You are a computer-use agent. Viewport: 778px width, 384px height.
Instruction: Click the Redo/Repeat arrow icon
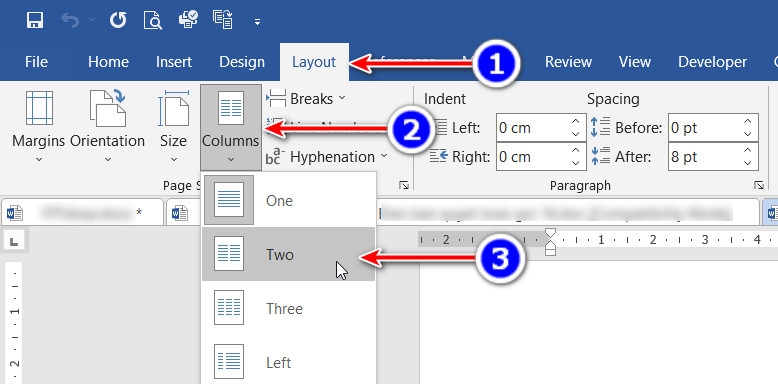[x=118, y=20]
